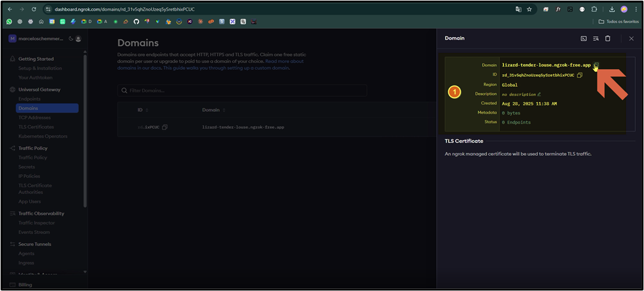Screen dimensions: 644x291
Task: Open the terminal command icon in Domain panel
Action: [583, 38]
